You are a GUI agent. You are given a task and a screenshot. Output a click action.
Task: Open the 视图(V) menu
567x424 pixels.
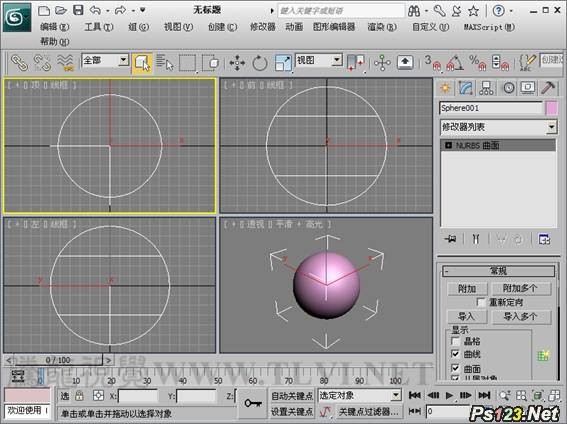coord(179,27)
